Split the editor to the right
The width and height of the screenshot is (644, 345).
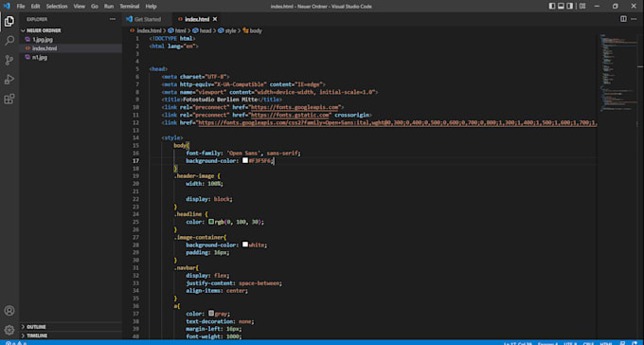click(623, 19)
